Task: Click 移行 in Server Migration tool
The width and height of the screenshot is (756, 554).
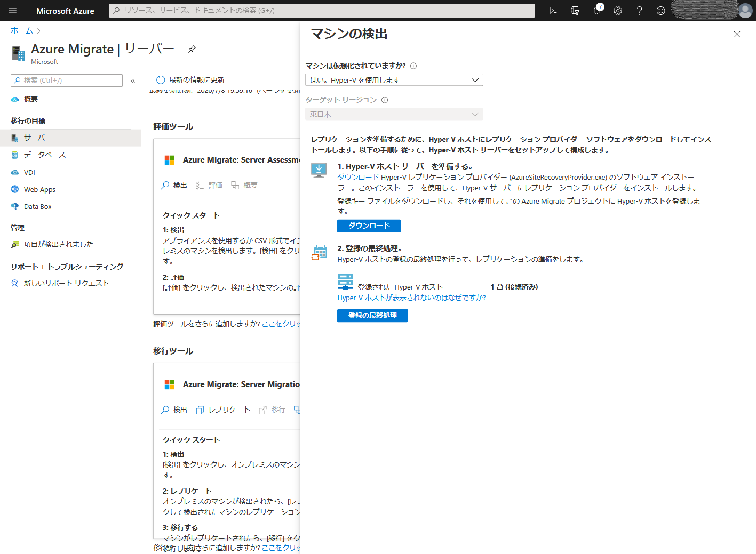Action: (x=272, y=410)
